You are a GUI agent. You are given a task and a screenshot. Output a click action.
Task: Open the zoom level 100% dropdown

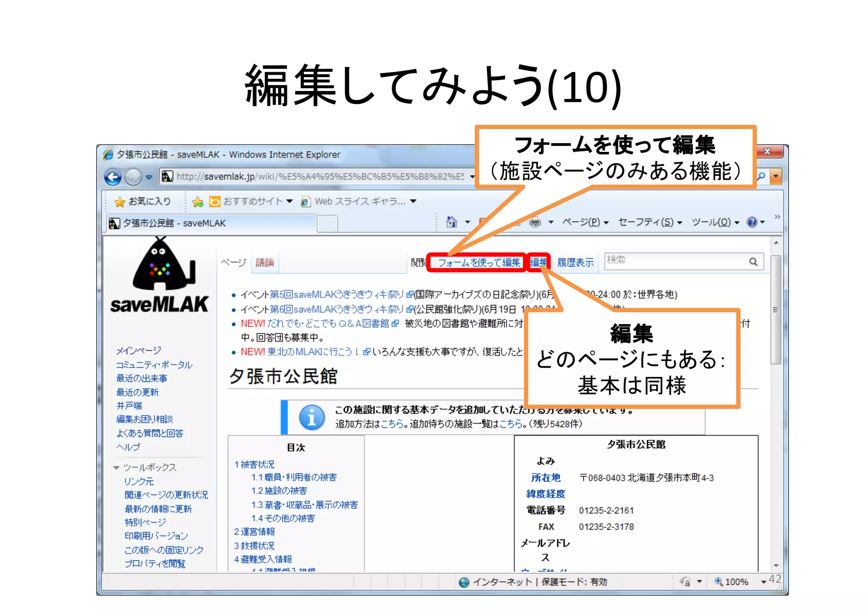763,582
